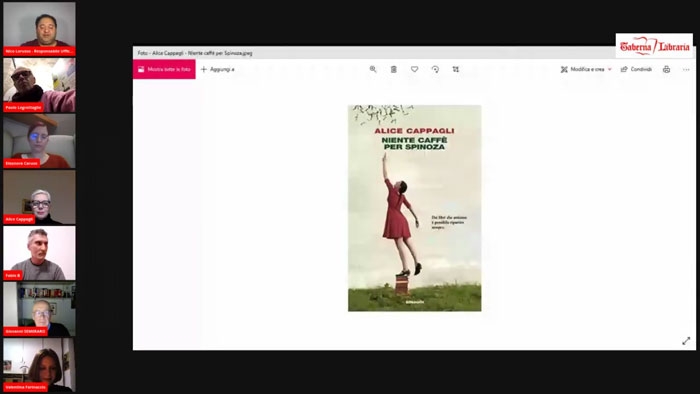Viewport: 700px width, 394px height.
Task: Rotate the photo with the rotate icon
Action: 435,69
